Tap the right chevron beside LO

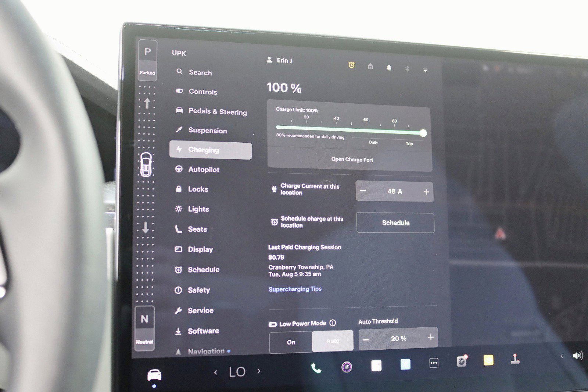pyautogui.click(x=259, y=372)
